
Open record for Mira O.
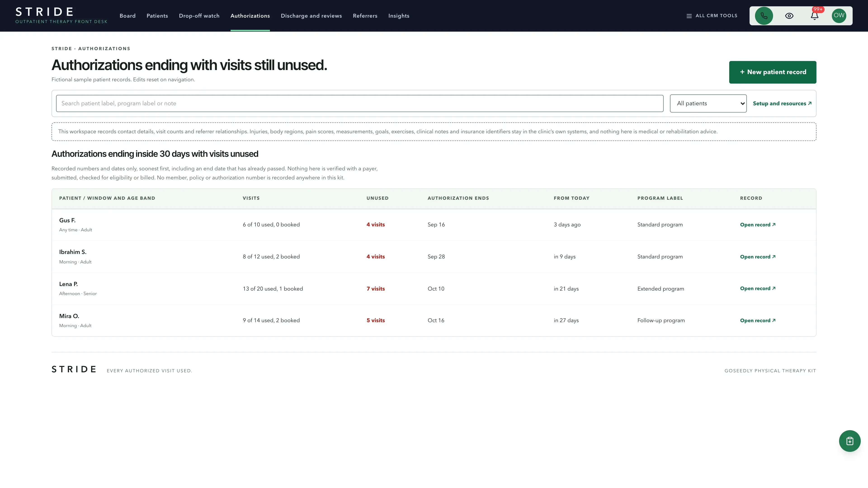[x=757, y=320]
